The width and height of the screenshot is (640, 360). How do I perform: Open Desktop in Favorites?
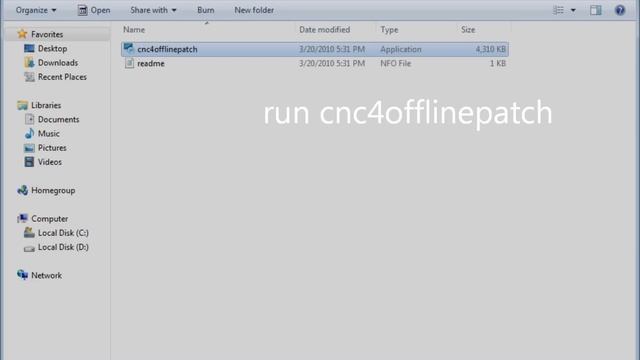point(52,49)
